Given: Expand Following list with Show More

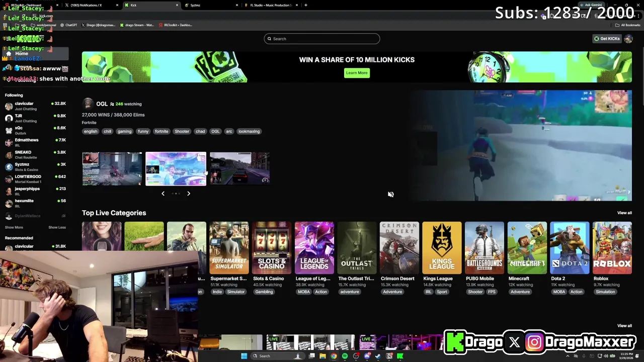Looking at the screenshot, I should [x=14, y=227].
